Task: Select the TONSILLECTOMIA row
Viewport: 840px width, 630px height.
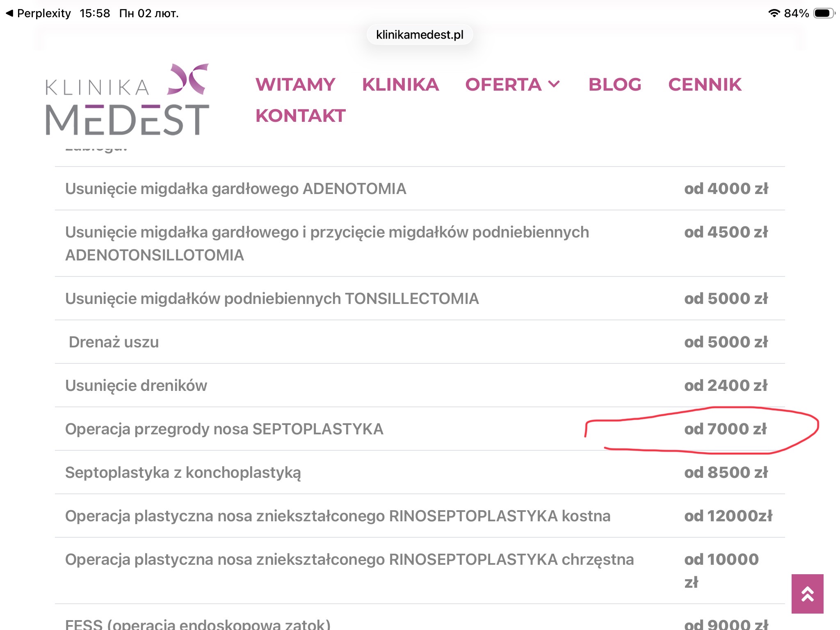Action: 272,299
